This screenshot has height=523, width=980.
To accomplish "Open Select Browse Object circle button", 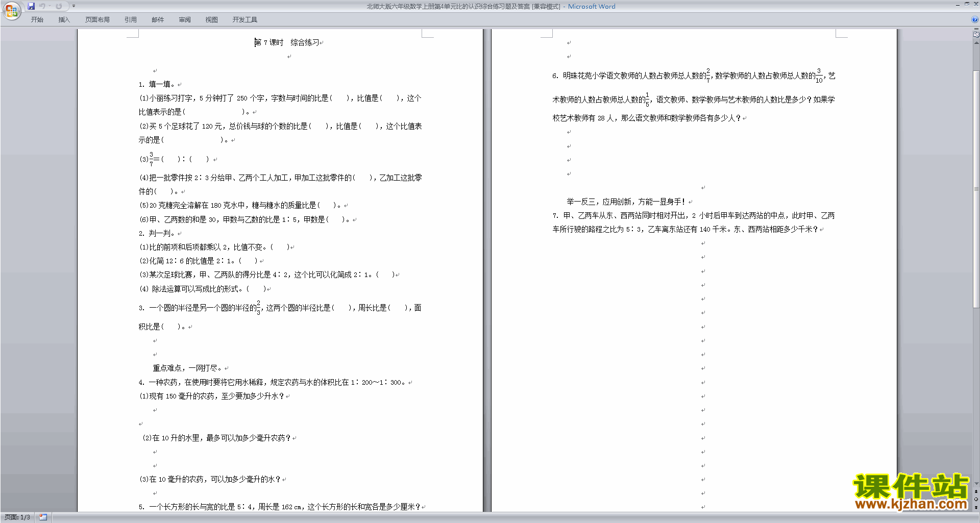I will pyautogui.click(x=976, y=499).
